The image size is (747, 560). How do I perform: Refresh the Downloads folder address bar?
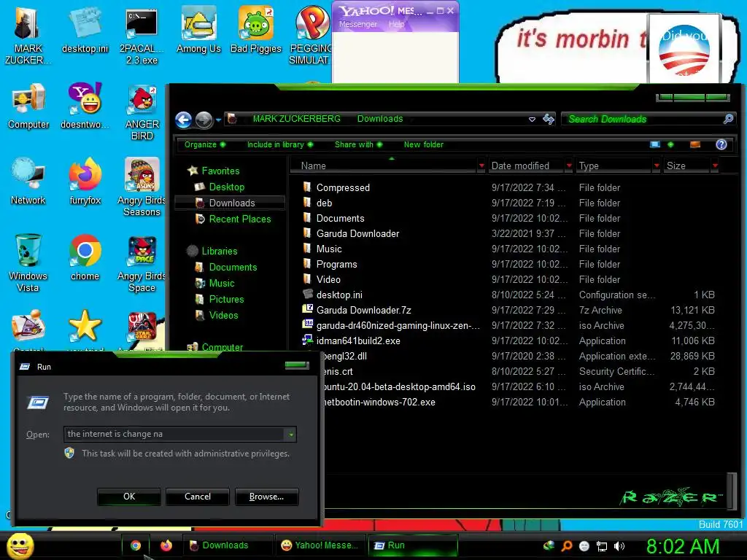549,119
